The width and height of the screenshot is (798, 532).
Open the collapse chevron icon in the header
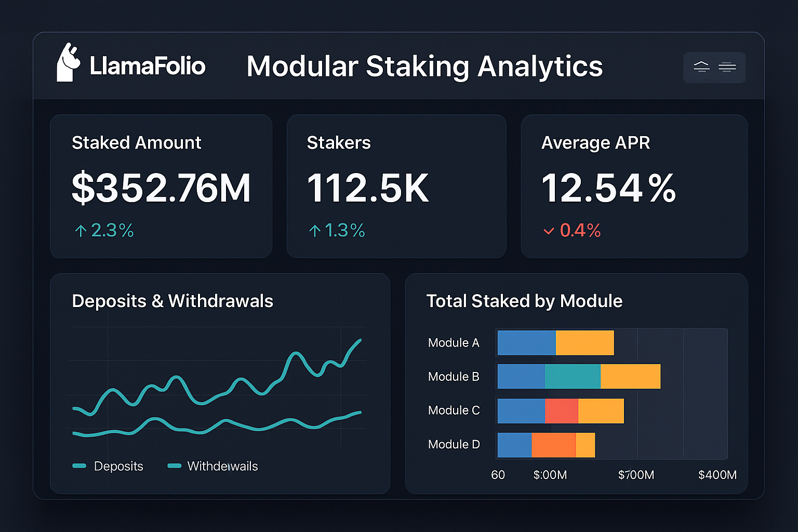point(701,66)
